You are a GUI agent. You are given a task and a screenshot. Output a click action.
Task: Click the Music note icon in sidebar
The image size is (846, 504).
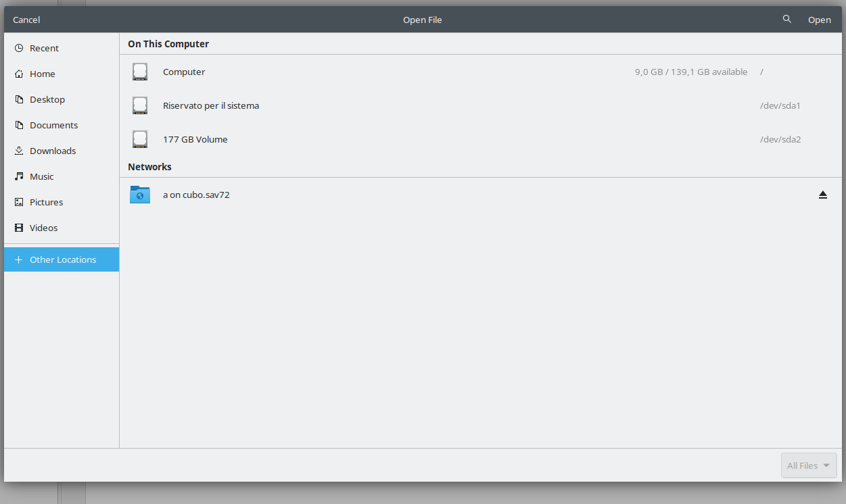click(19, 176)
